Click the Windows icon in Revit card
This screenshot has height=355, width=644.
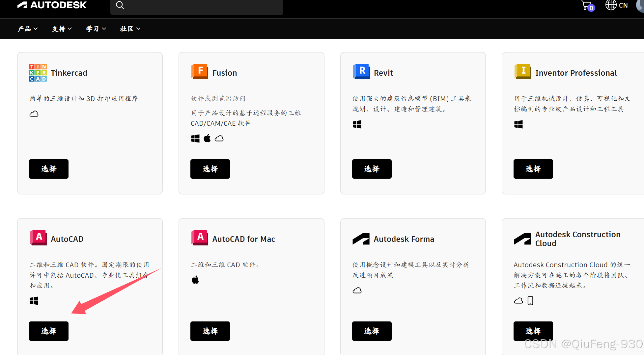click(x=357, y=124)
